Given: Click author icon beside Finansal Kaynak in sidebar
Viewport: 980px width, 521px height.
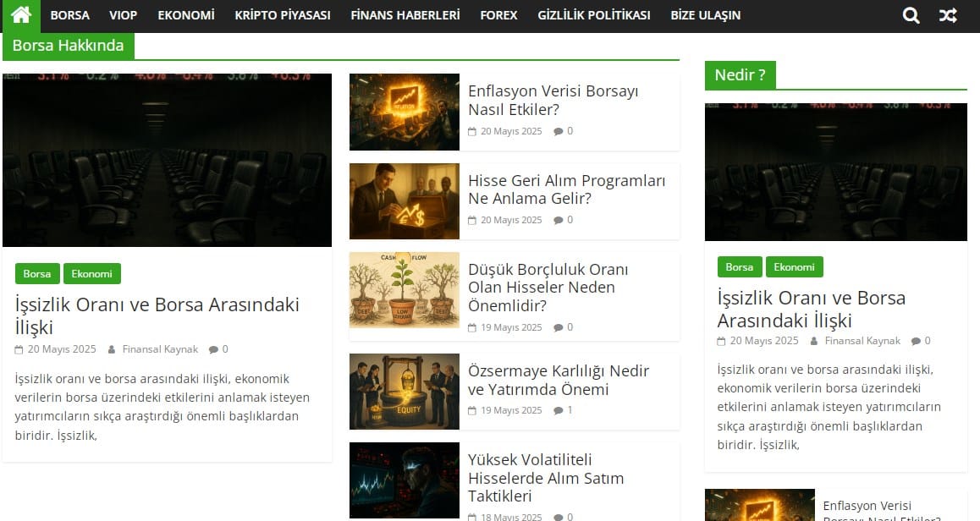Looking at the screenshot, I should click(814, 341).
